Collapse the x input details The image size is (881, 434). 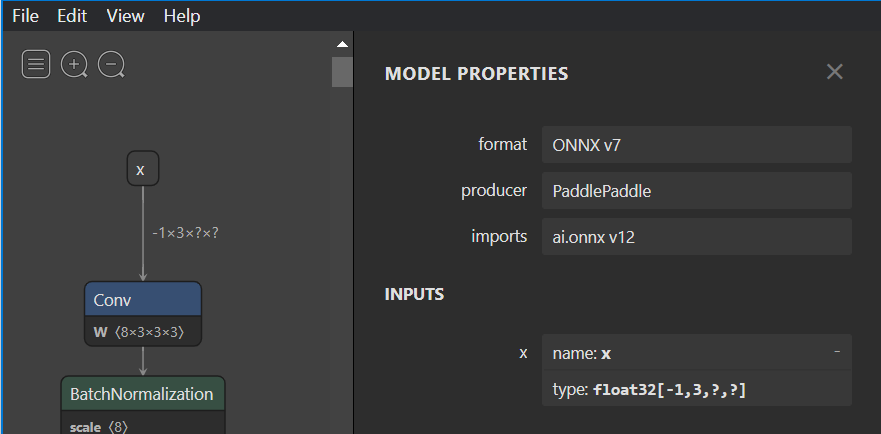(836, 352)
